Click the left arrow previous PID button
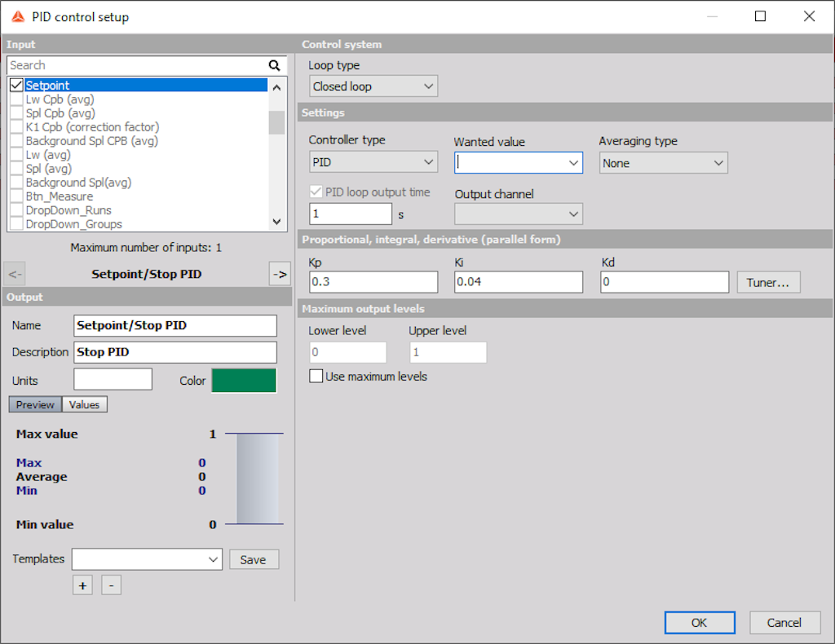The height and width of the screenshot is (644, 835). [15, 274]
